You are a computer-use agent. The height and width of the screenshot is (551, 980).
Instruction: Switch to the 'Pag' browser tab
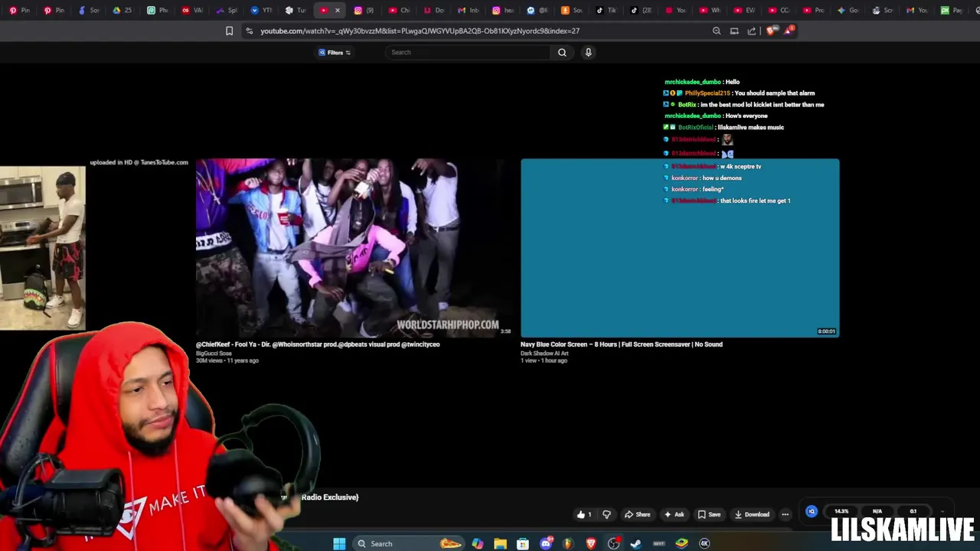951,10
